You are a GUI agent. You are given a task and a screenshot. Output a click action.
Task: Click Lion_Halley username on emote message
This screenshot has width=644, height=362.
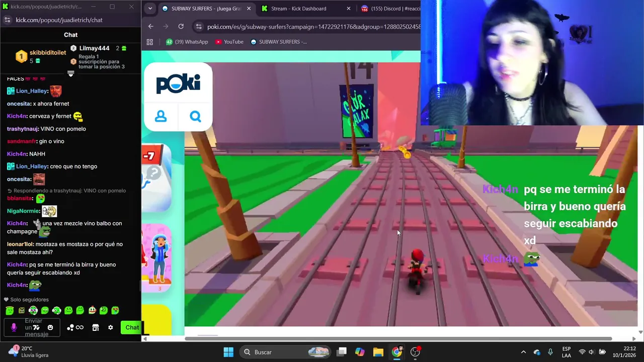32,91
